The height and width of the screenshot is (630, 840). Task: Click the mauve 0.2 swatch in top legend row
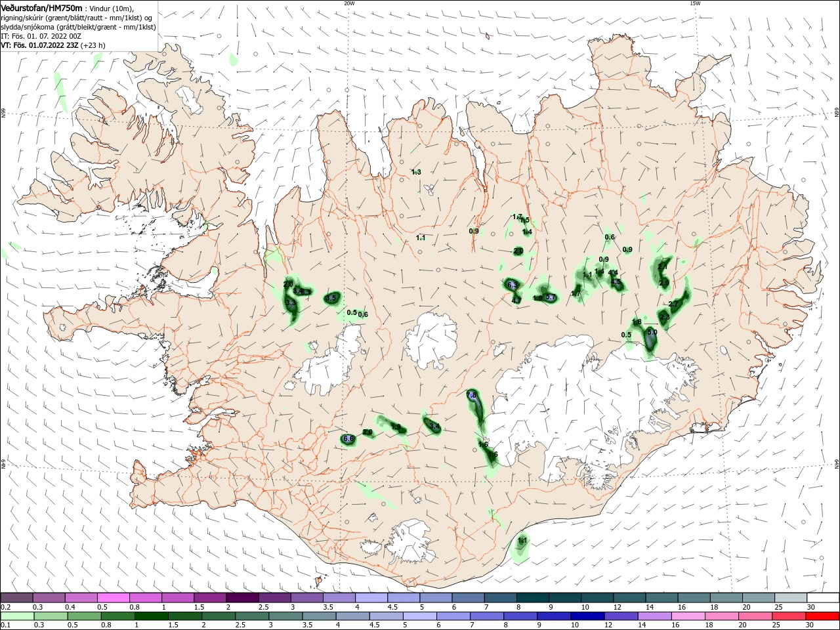click(16, 597)
